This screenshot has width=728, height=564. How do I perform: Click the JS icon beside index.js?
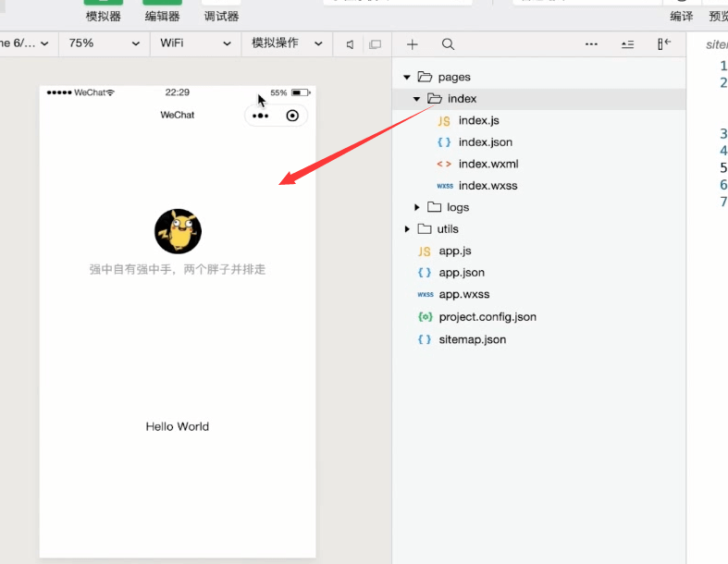(443, 121)
